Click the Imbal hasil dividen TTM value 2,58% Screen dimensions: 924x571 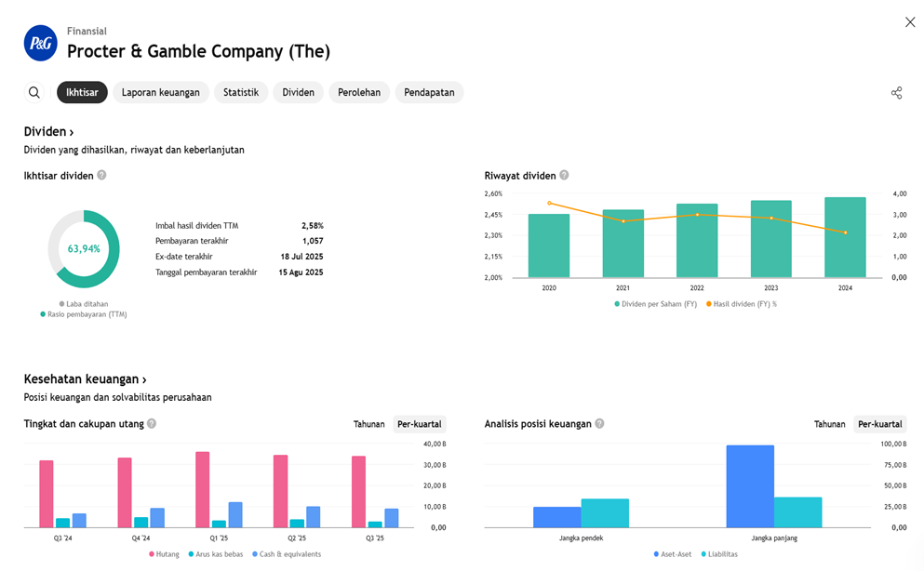pyautogui.click(x=313, y=225)
